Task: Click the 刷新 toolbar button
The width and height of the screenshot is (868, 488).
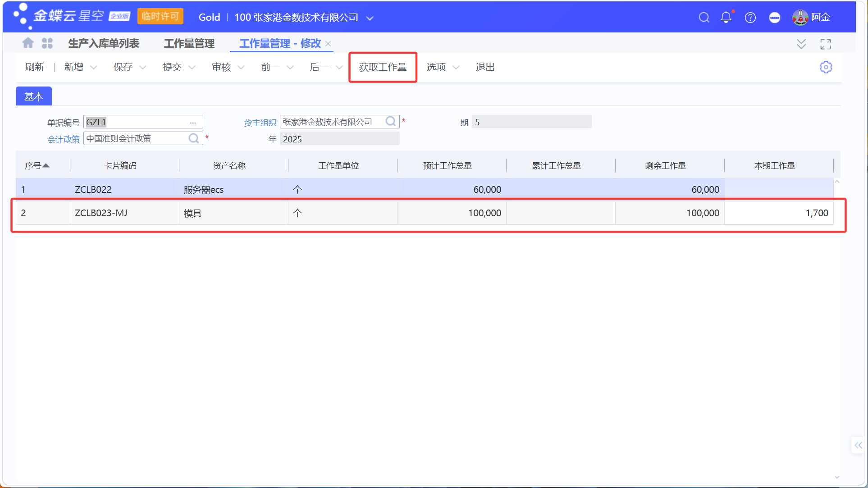Action: click(35, 67)
